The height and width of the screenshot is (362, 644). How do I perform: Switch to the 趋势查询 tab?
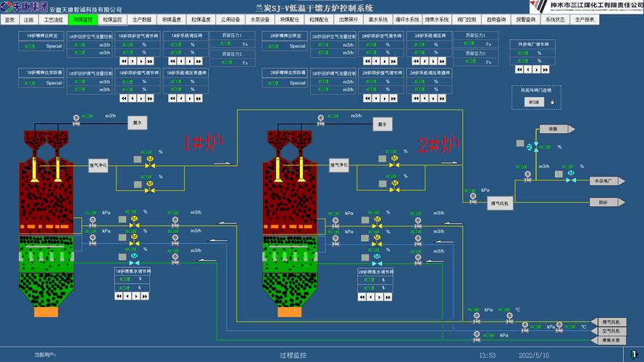[496, 20]
